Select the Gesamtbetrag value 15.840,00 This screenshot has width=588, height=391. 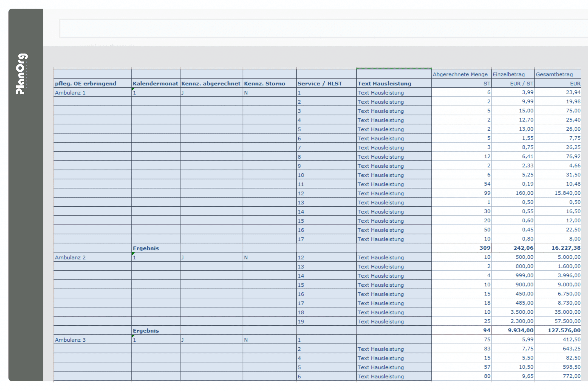(x=568, y=193)
